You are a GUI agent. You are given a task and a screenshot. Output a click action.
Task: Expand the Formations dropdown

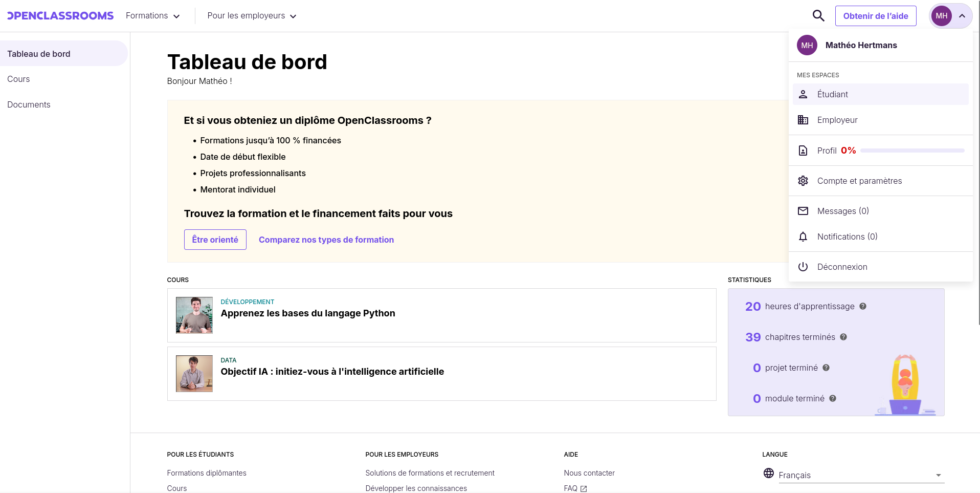[x=153, y=16]
